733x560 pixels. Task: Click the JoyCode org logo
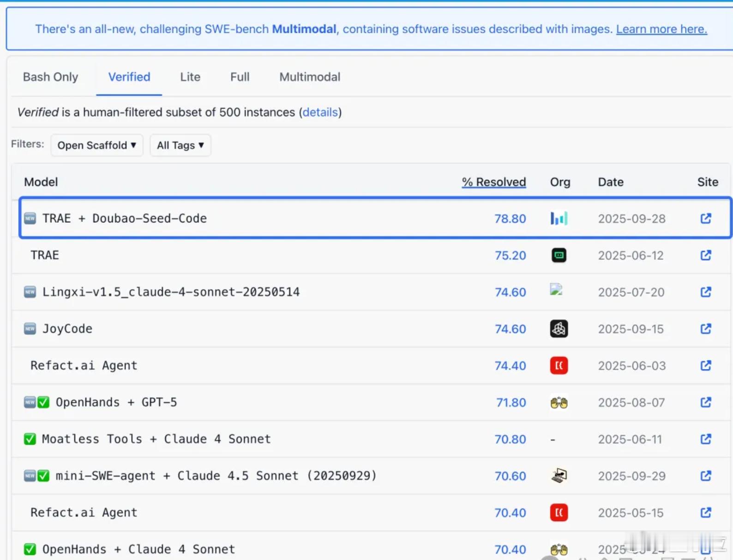pyautogui.click(x=559, y=329)
